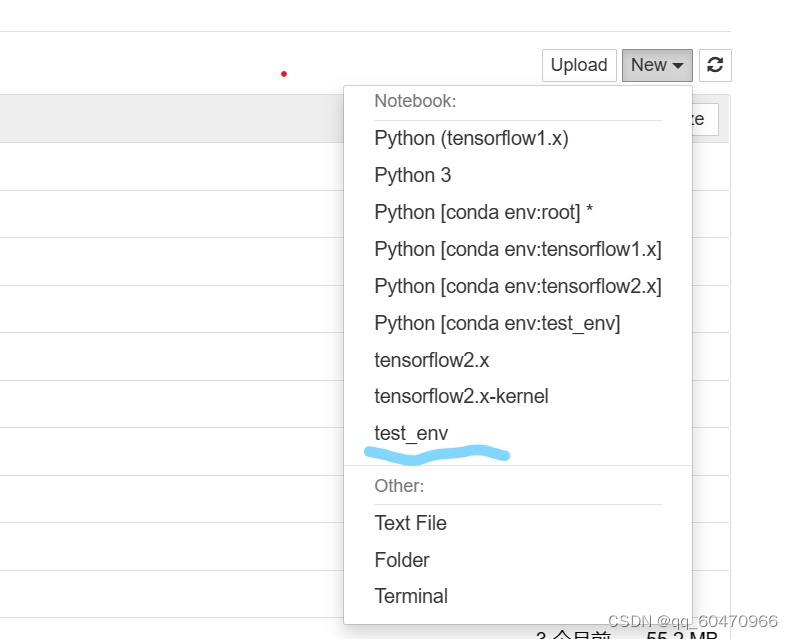793x639 pixels.
Task: Click the partially hidden File size sort button
Action: pyautogui.click(x=704, y=119)
